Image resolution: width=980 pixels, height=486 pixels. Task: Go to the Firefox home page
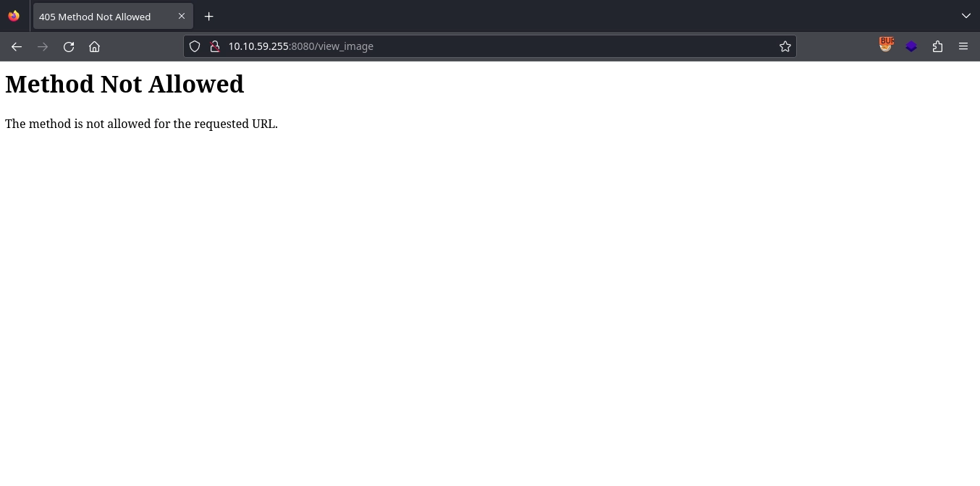point(94,46)
